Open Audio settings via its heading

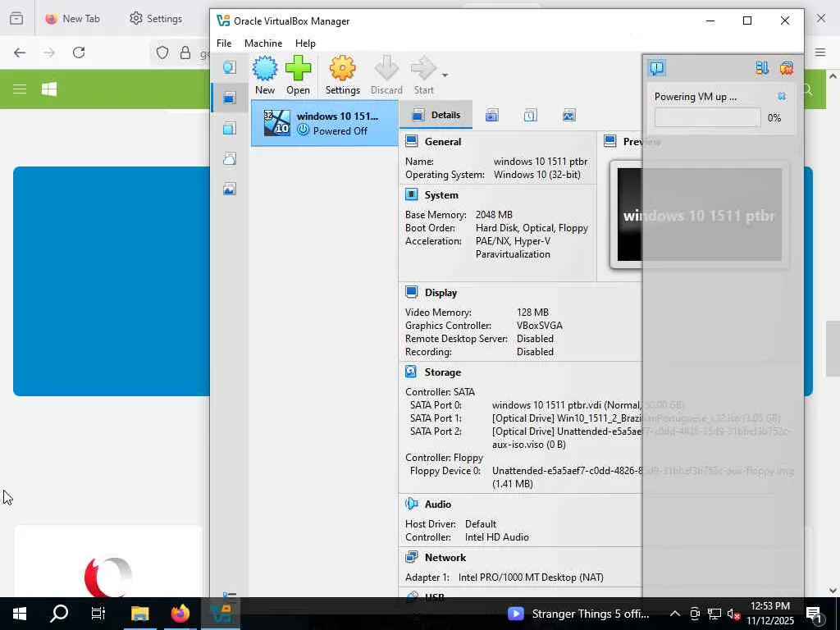[x=438, y=504]
